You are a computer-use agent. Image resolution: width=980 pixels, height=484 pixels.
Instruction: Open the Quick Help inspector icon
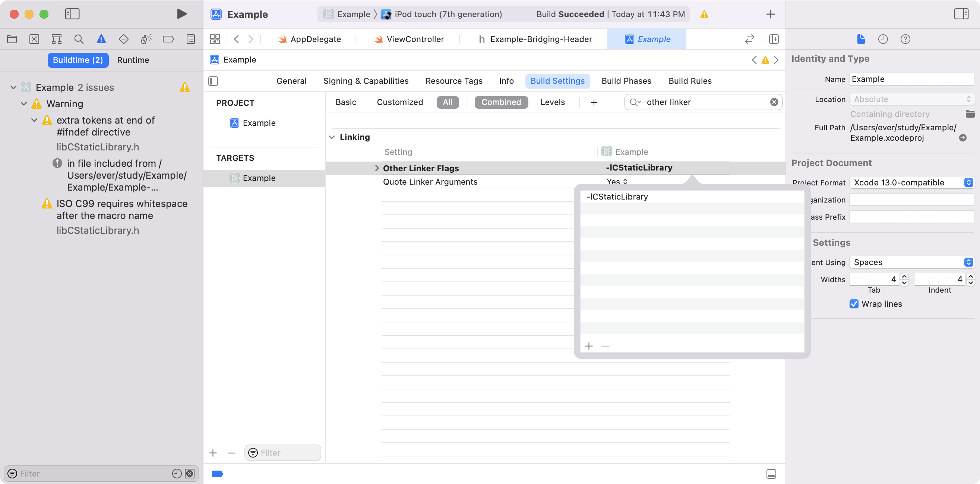pyautogui.click(x=905, y=39)
